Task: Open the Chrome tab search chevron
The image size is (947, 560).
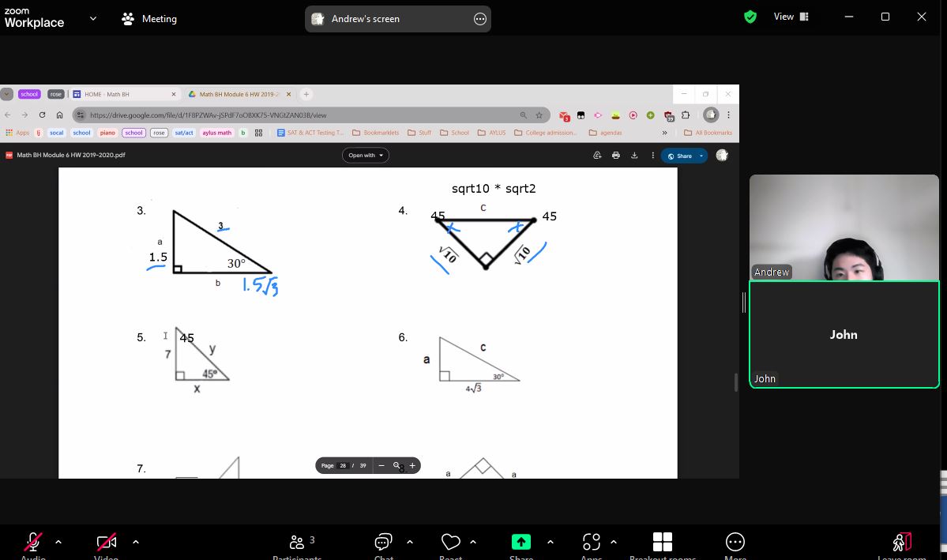Action: [6, 94]
